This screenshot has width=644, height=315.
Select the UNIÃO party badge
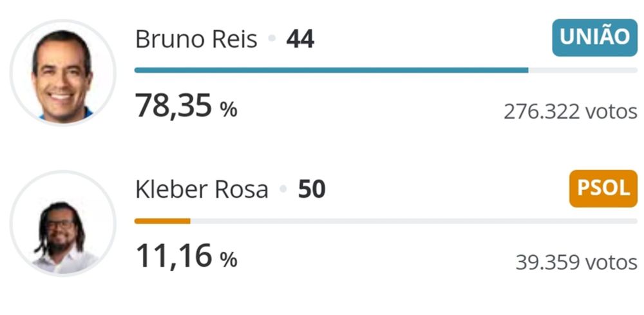pos(594,37)
